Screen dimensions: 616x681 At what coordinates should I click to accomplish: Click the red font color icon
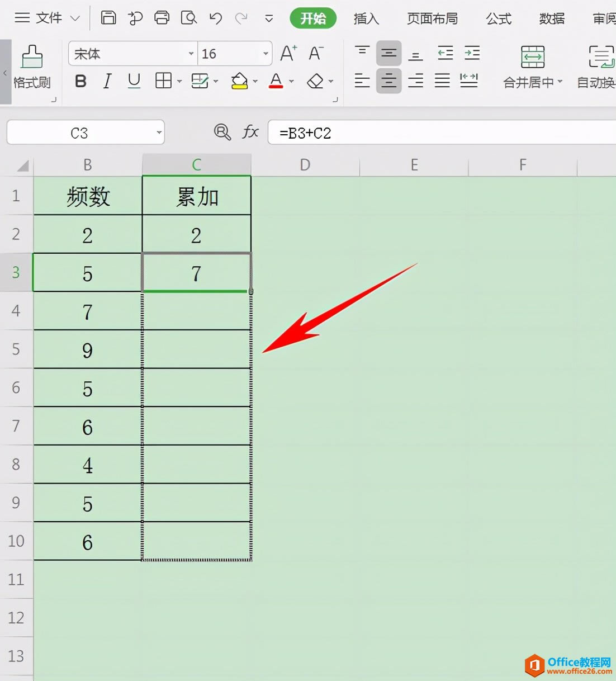(x=276, y=82)
